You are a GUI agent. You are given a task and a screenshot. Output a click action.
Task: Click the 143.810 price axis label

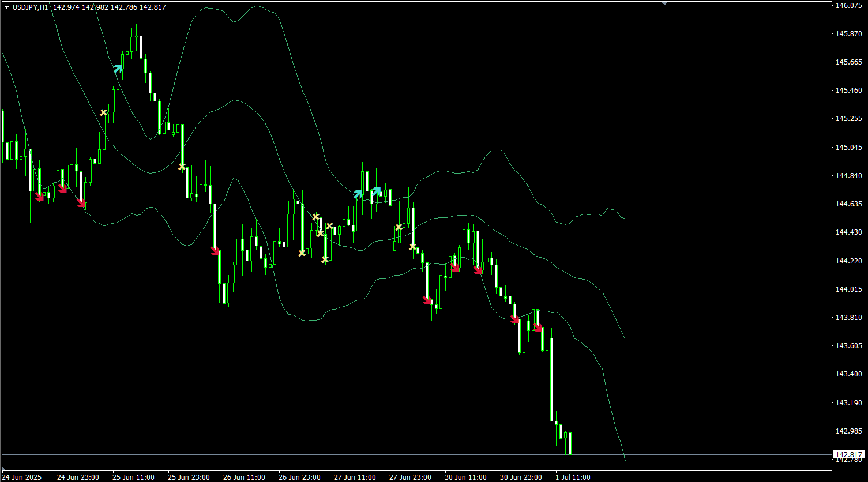tap(848, 318)
